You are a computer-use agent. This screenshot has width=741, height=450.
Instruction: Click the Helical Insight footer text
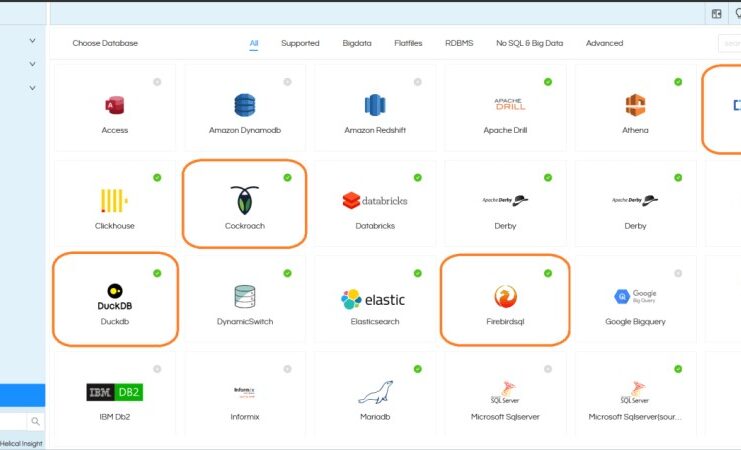[21, 443]
